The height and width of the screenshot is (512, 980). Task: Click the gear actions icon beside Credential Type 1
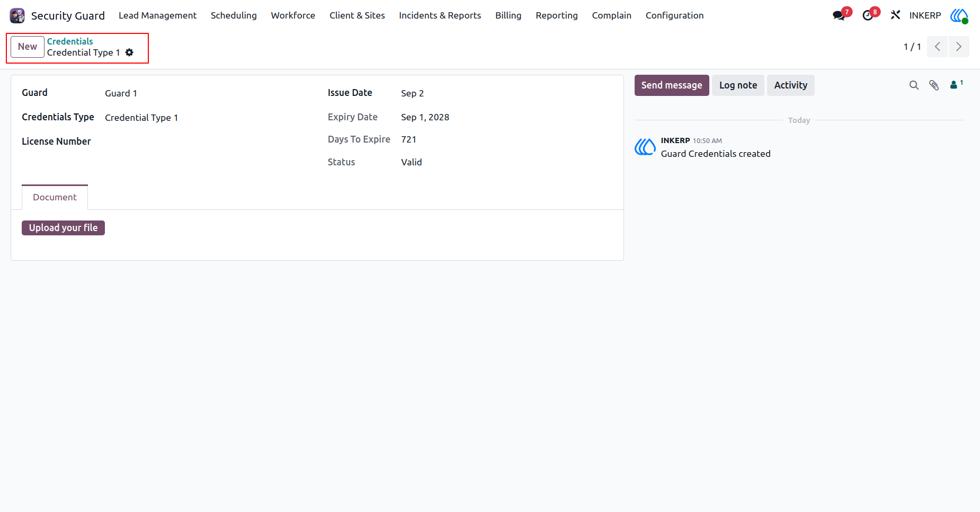[129, 52]
